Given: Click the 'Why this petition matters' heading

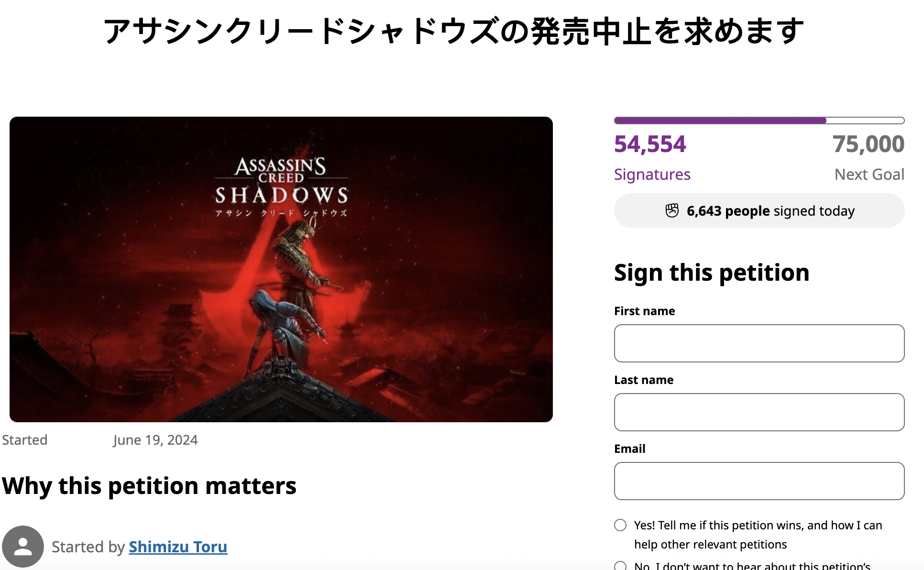Looking at the screenshot, I should tap(149, 486).
